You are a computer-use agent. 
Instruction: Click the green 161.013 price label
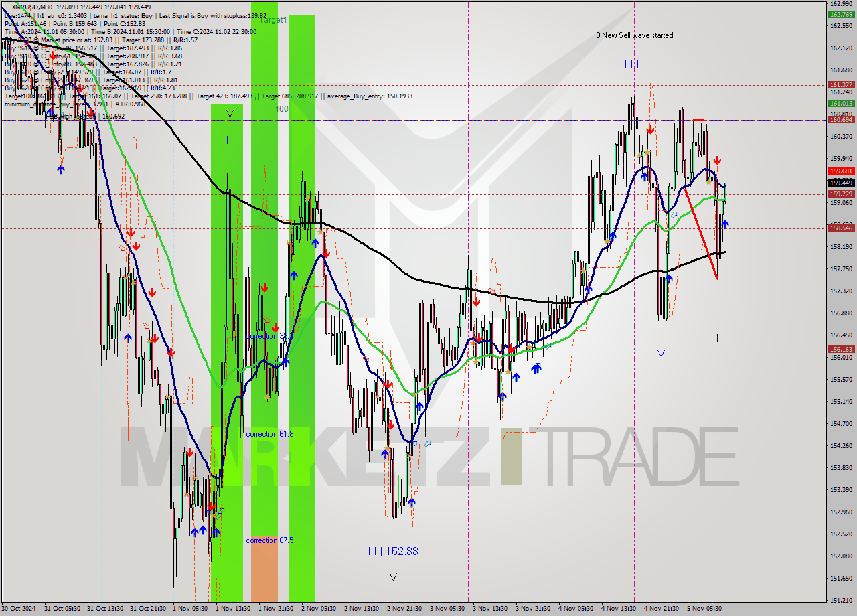coord(840,104)
